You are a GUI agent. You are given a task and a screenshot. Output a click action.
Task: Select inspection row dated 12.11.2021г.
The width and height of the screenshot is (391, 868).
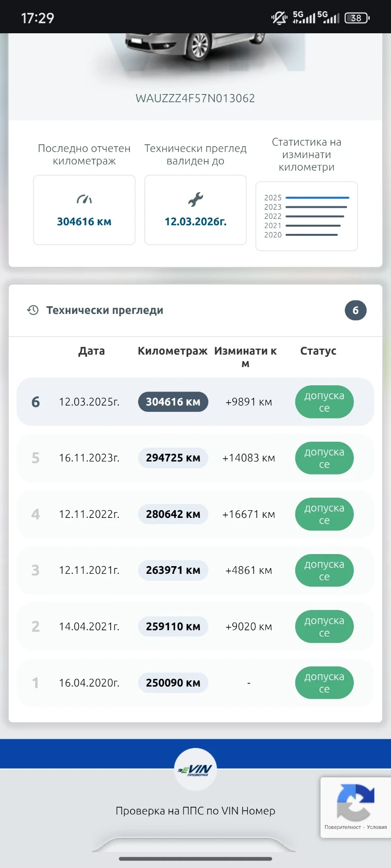coord(89,570)
